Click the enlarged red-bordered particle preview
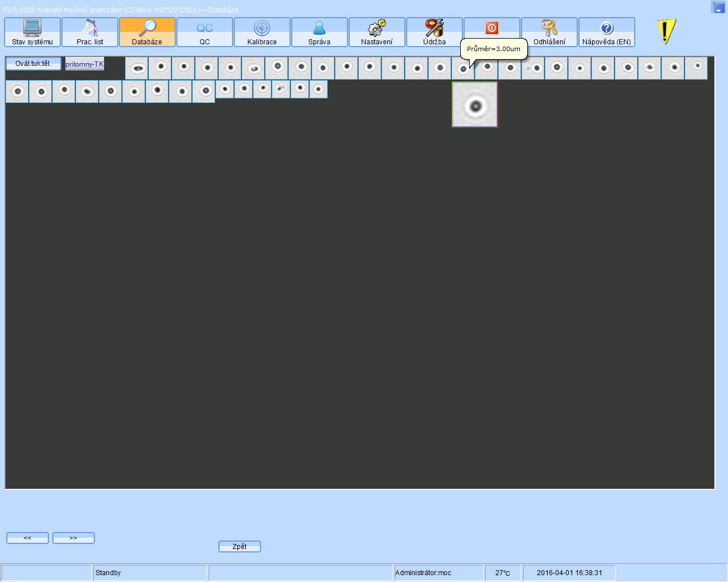 tap(475, 105)
